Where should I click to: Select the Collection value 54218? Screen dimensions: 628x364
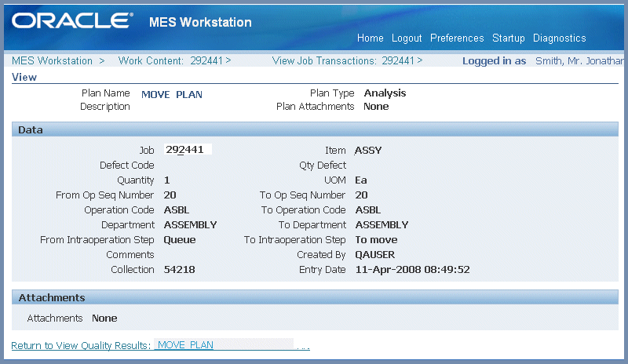pos(180,270)
